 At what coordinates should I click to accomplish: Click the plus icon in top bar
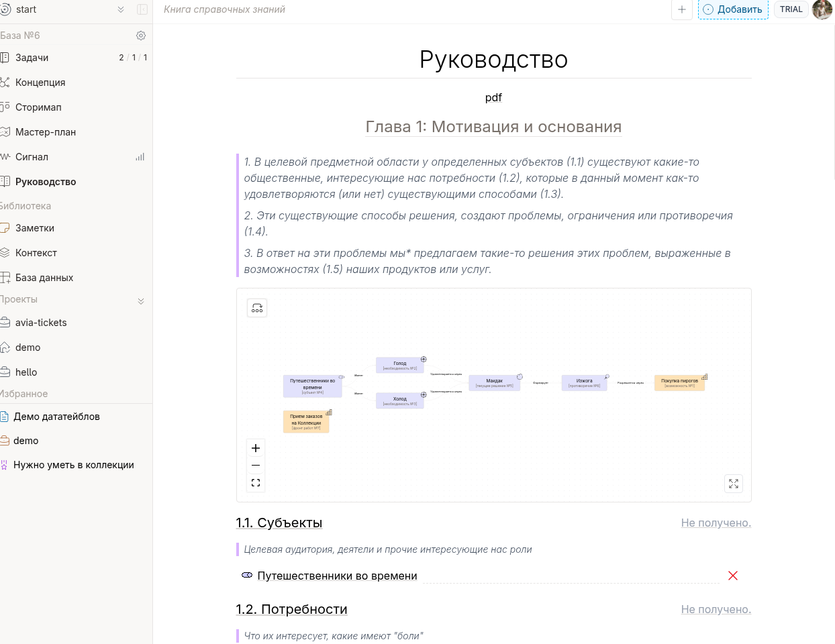pyautogui.click(x=682, y=9)
